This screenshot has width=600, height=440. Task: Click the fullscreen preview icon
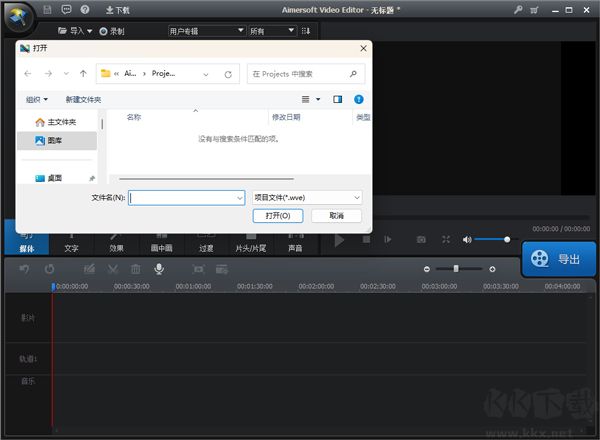(445, 240)
